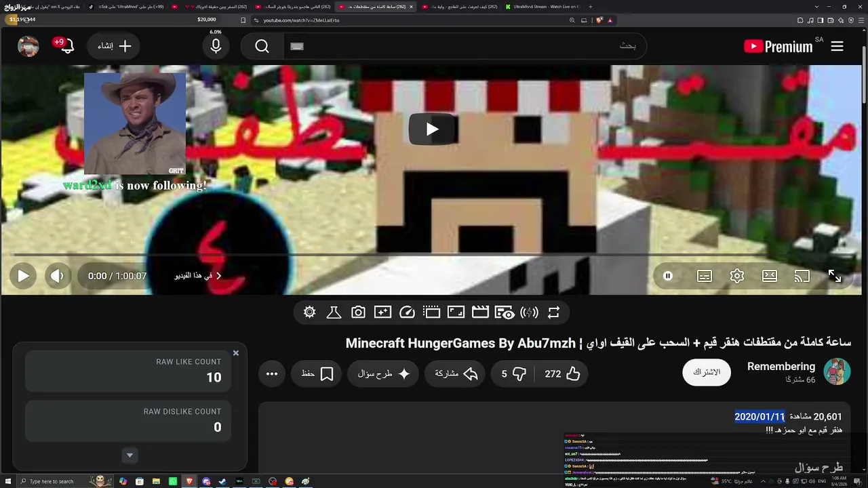Open Brave browser from the taskbar
The height and width of the screenshot is (488, 868).
coord(189,481)
